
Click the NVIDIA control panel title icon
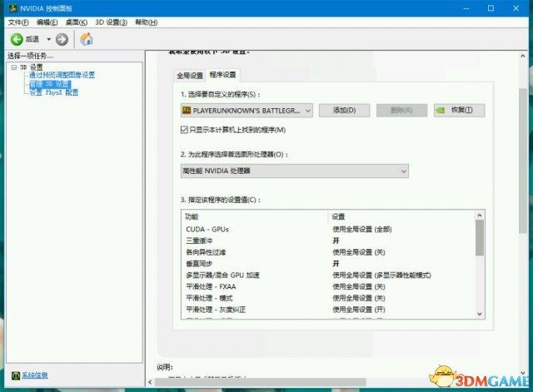click(13, 8)
